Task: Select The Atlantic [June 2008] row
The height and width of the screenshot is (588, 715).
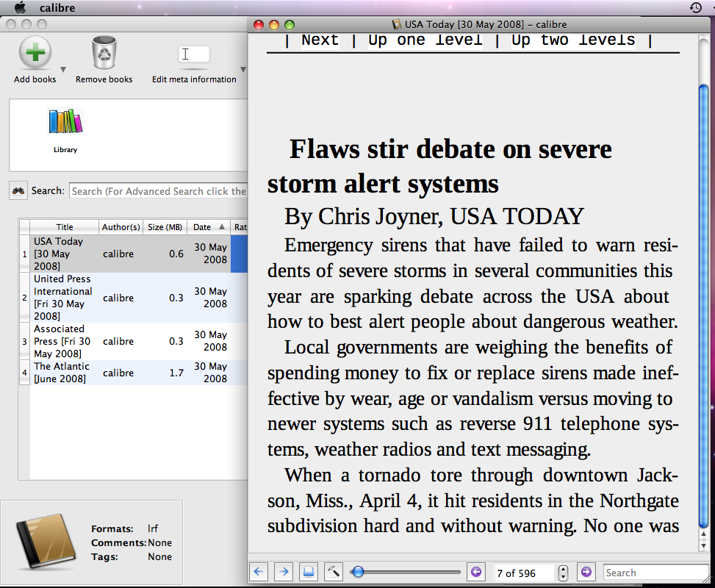Action: click(x=134, y=372)
